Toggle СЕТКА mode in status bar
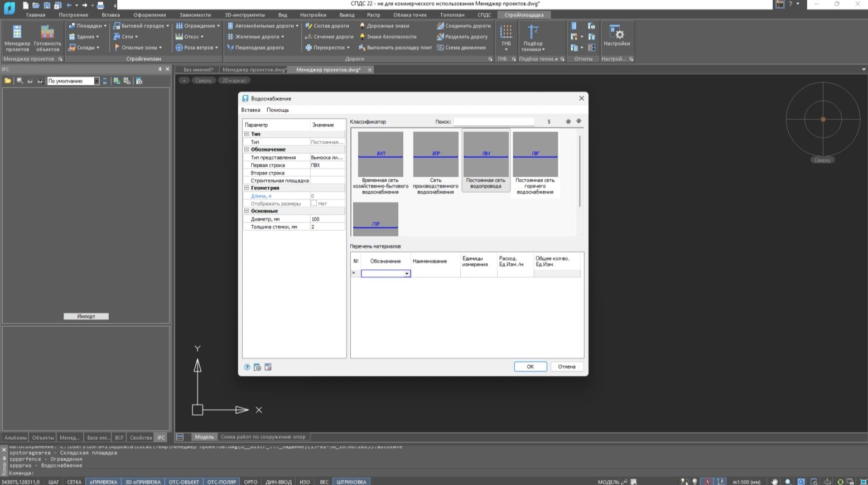868x485 pixels. tap(74, 482)
